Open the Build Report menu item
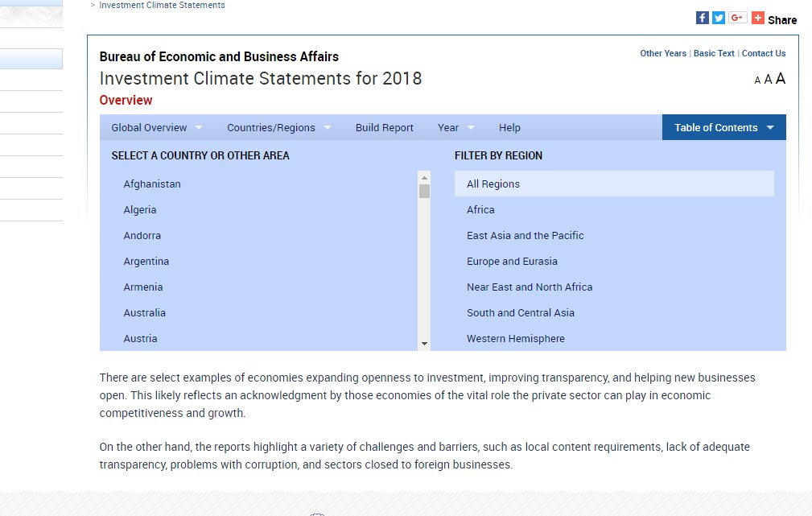 point(384,127)
